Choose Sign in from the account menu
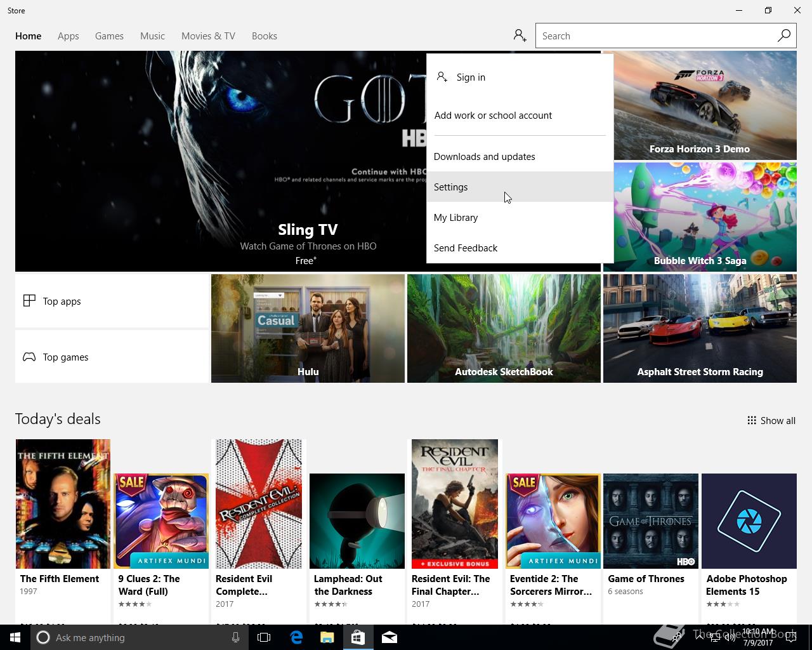Image resolution: width=812 pixels, height=650 pixels. pyautogui.click(x=520, y=77)
